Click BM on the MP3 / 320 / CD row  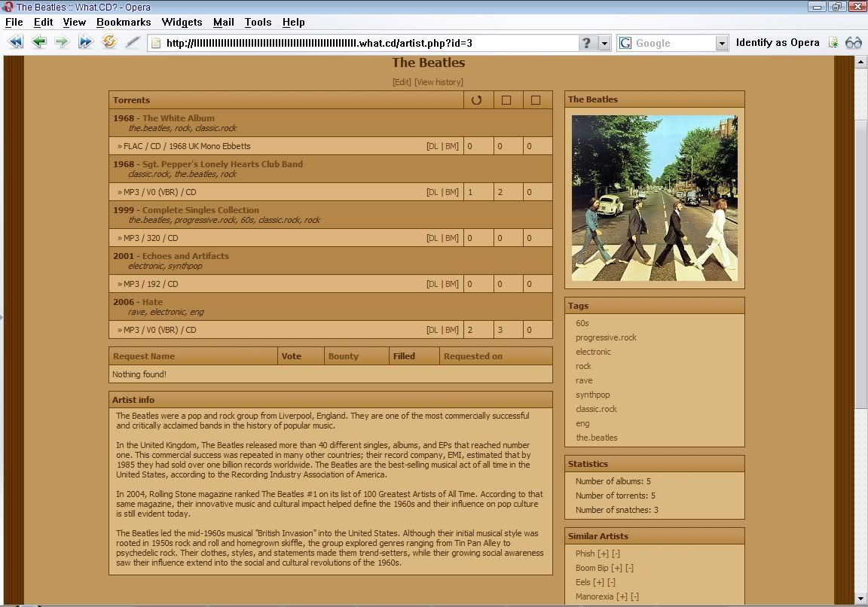(x=452, y=238)
